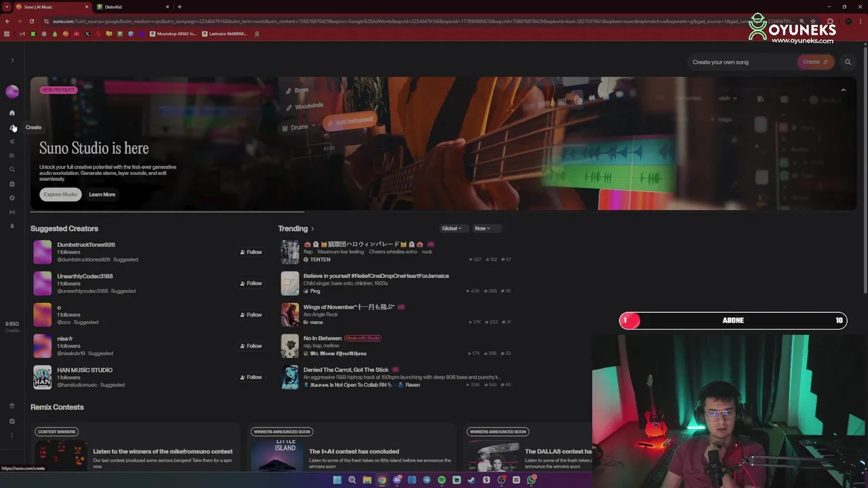This screenshot has width=868, height=488.
Task: Play the TENTEN trending track thumbnail
Action: [290, 252]
